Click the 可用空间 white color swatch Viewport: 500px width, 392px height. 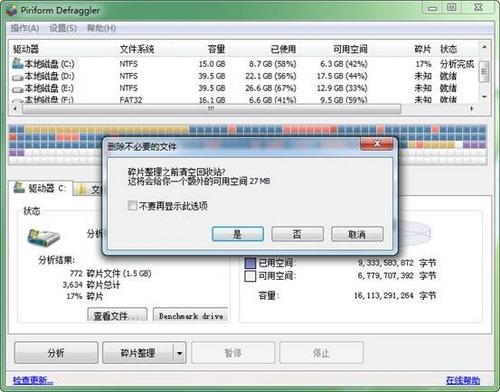(250, 276)
